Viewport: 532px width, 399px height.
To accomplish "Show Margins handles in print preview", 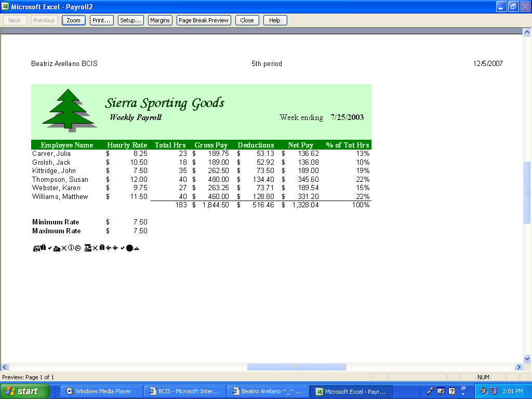I will coord(160,20).
